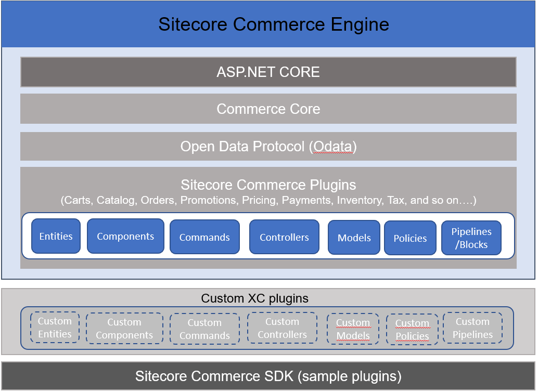The height and width of the screenshot is (392, 538).
Task: Select the Commerce Core layer bar
Action: pyautogui.click(x=268, y=109)
